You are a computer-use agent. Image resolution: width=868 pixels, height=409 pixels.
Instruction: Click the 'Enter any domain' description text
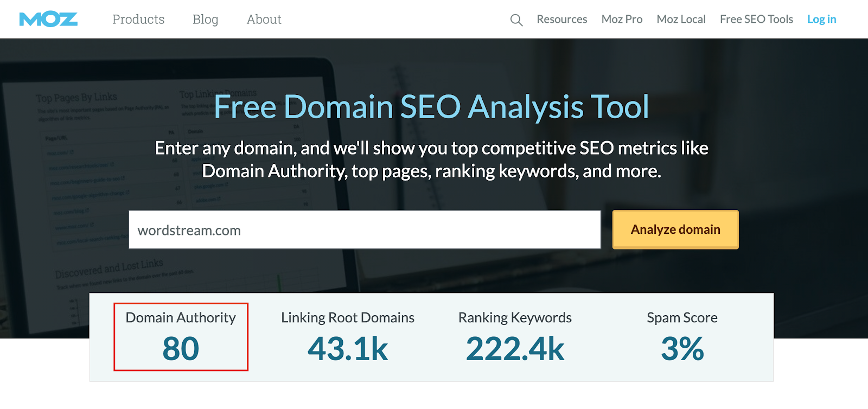tap(431, 159)
